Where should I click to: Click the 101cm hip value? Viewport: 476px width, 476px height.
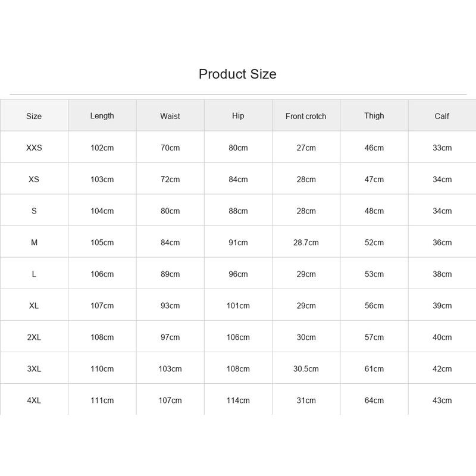point(238,305)
